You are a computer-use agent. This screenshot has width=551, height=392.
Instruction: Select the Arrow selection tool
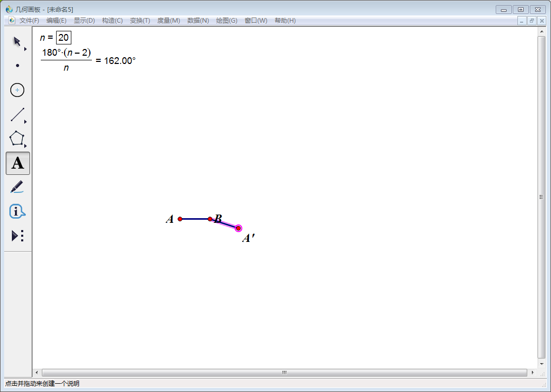17,41
